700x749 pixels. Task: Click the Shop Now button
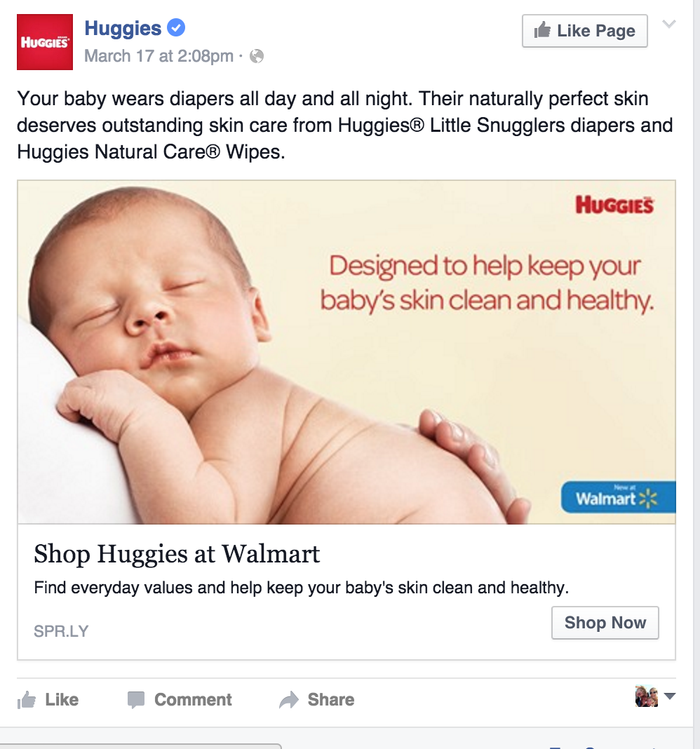pos(605,623)
